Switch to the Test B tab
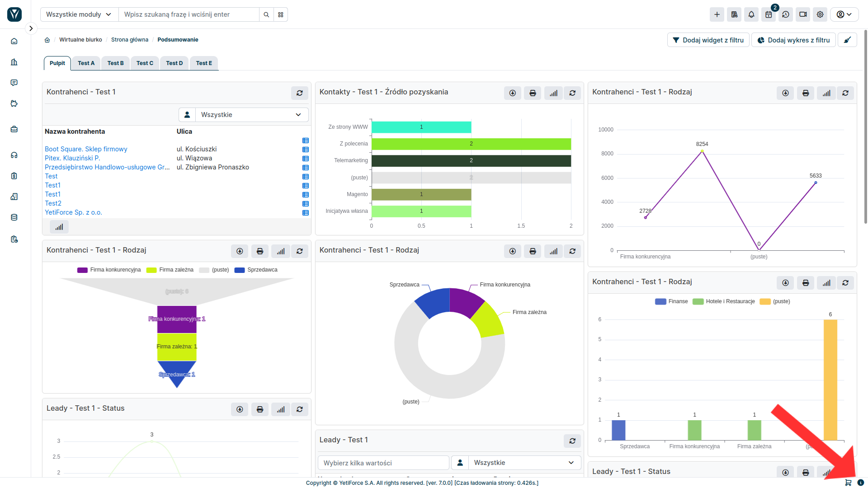868x488 pixels. coord(116,63)
